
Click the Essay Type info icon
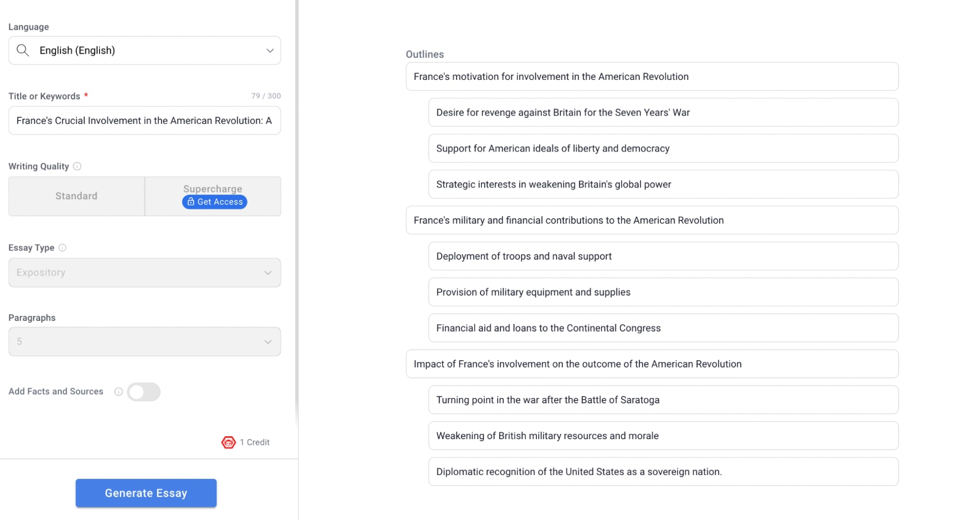(62, 248)
